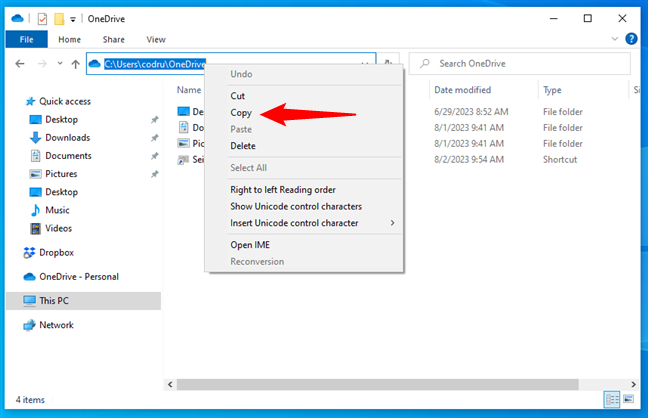Click the Videos film icon
The width and height of the screenshot is (648, 418).
click(x=36, y=228)
